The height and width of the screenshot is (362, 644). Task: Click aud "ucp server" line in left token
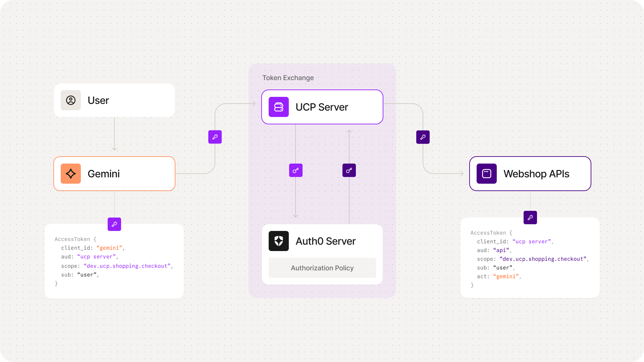[90, 257]
